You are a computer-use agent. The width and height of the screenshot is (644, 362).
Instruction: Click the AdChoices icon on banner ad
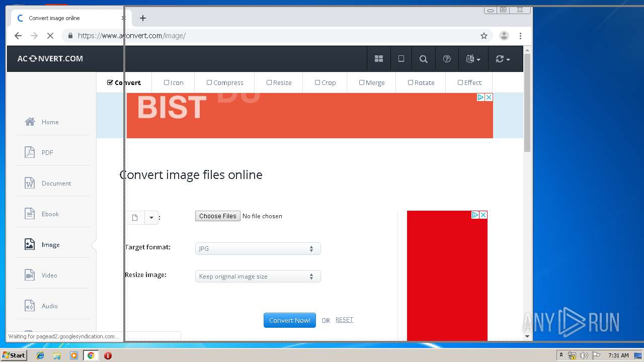[481, 97]
